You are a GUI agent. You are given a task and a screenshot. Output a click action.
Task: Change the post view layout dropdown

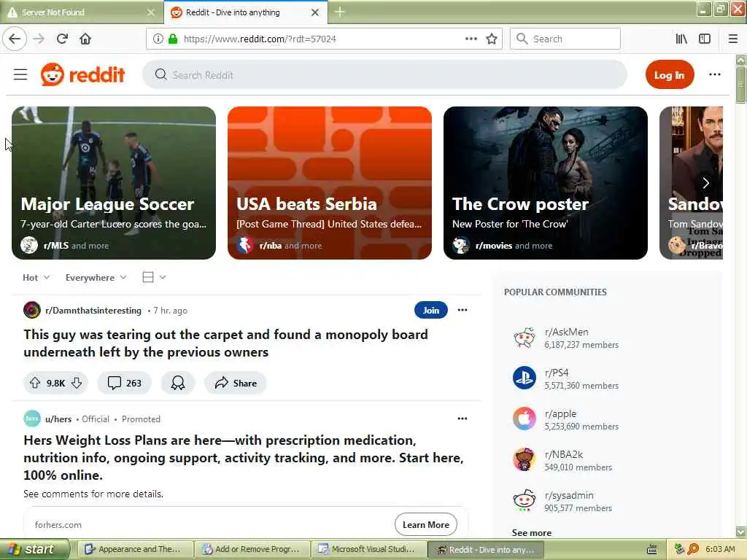coord(154,277)
